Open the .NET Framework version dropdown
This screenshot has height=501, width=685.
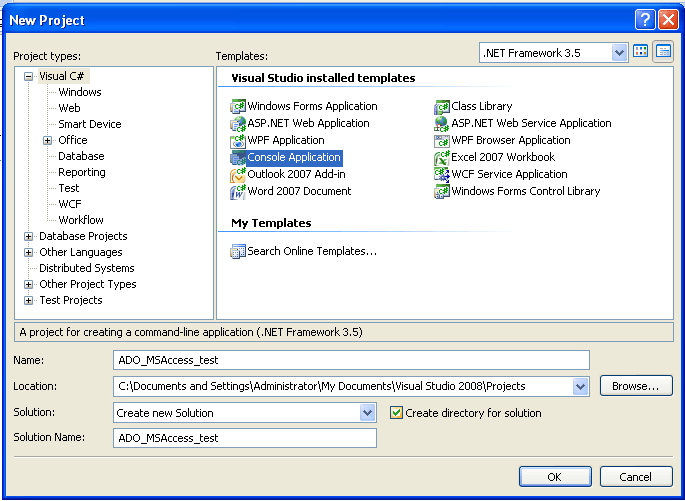point(619,52)
